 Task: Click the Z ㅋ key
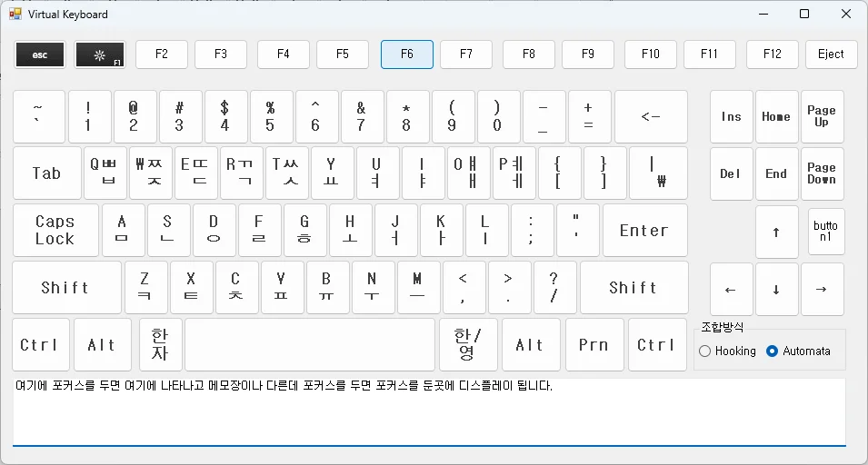146,288
